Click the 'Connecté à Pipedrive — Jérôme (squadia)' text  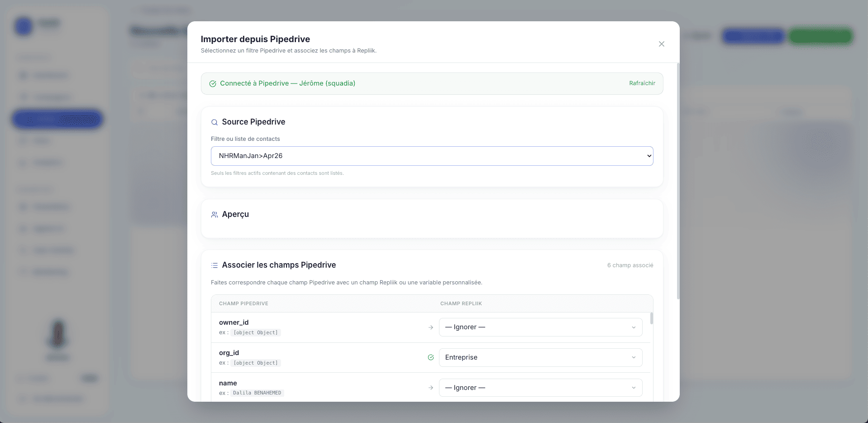coord(287,83)
